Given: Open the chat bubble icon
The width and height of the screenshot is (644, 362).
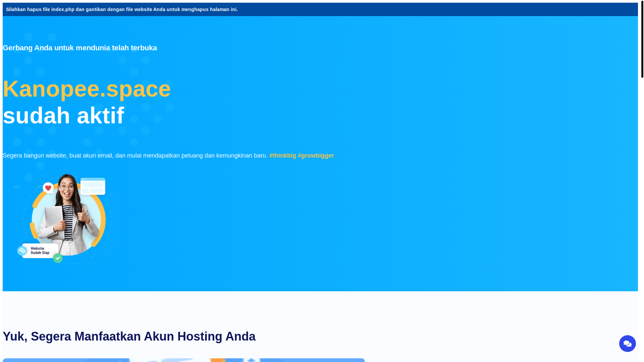Looking at the screenshot, I should [x=627, y=344].
